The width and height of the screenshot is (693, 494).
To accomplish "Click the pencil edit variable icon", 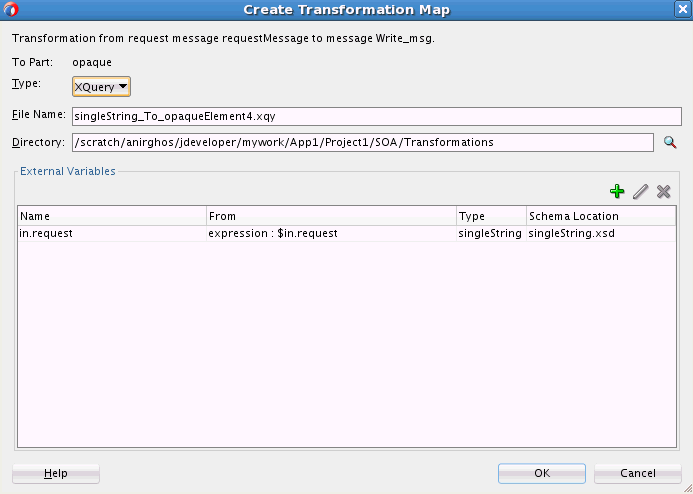I will click(x=640, y=191).
